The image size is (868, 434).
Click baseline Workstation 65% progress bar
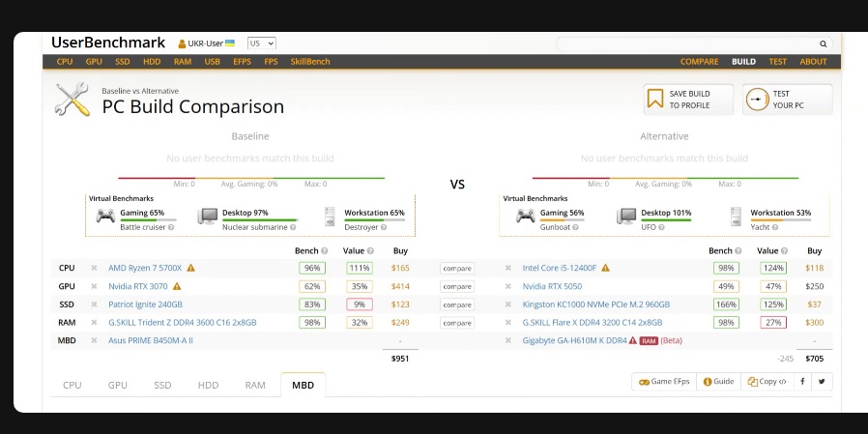pyautogui.click(x=374, y=219)
